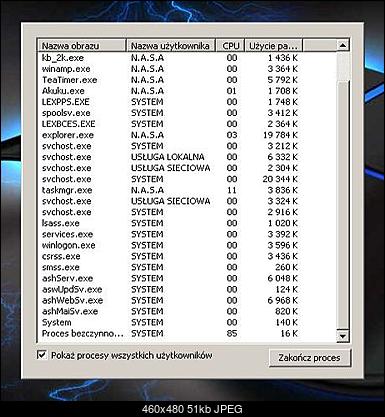This screenshot has height=417, width=385.
Task: Sort by 'Nazwa obrazu' column header
Action: pos(82,46)
